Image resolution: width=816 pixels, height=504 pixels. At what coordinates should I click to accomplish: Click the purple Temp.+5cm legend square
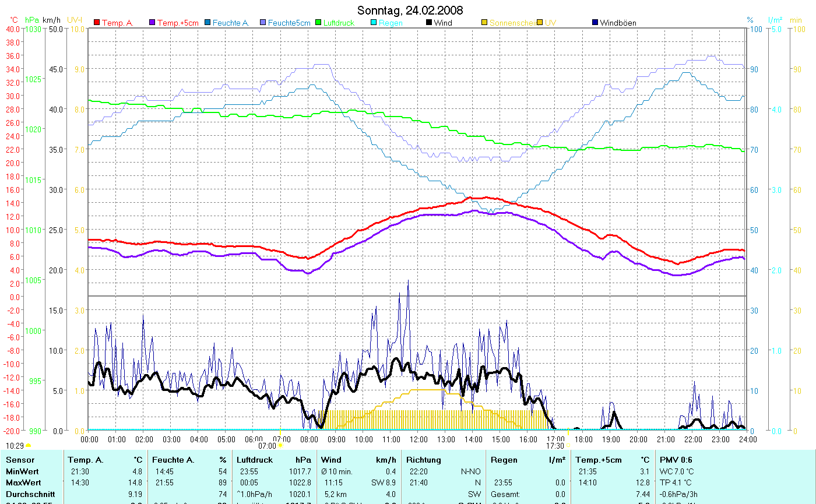tap(153, 23)
